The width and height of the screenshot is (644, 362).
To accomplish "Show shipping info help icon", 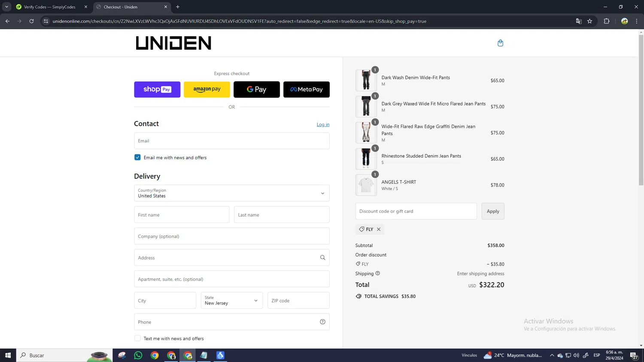I will click(x=378, y=274).
